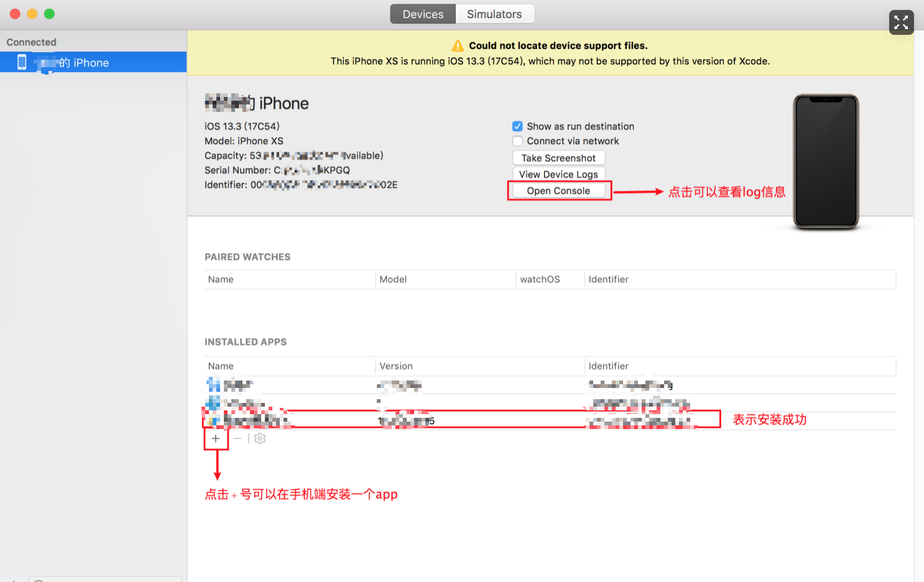Click the Take Screenshot button
The height and width of the screenshot is (582, 924).
(x=558, y=158)
